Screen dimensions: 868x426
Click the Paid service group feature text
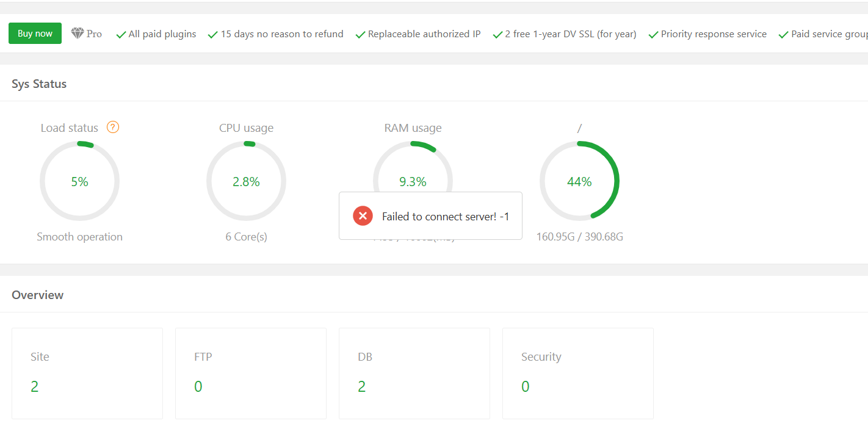pos(829,34)
